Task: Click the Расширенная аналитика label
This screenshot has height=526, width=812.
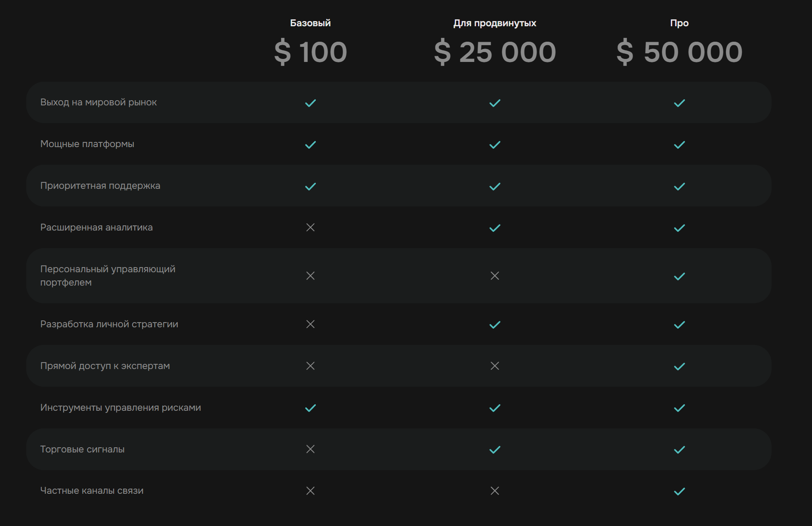Action: click(96, 228)
